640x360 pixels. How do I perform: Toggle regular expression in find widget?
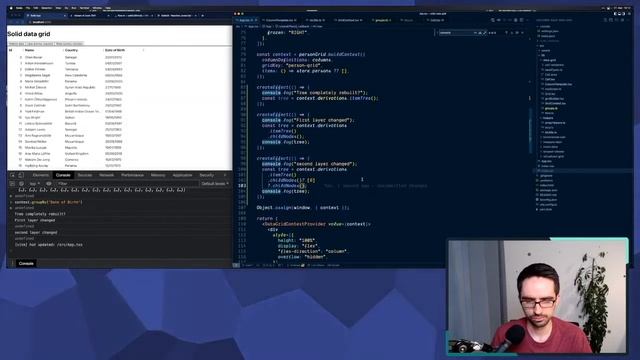pyautogui.click(x=485, y=33)
